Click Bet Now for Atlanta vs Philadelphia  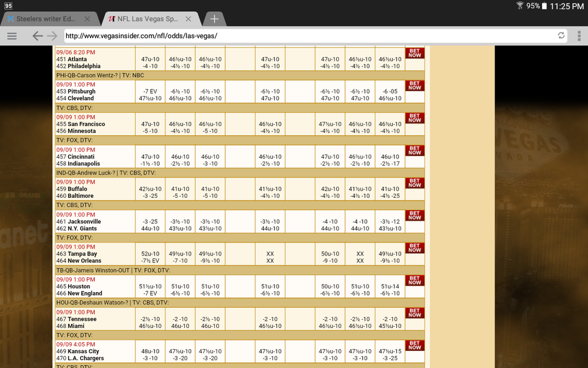pyautogui.click(x=415, y=53)
